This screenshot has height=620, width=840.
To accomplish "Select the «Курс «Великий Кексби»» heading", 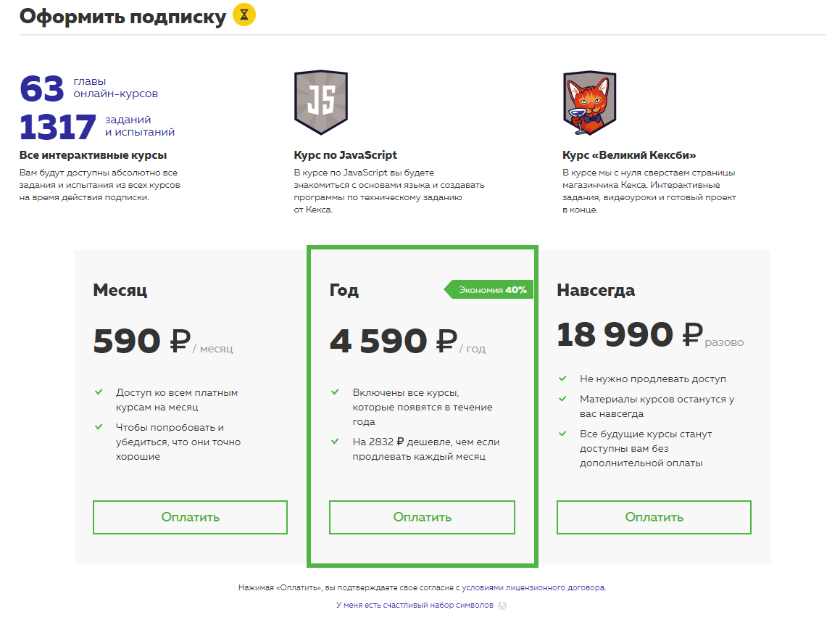I will pos(629,155).
